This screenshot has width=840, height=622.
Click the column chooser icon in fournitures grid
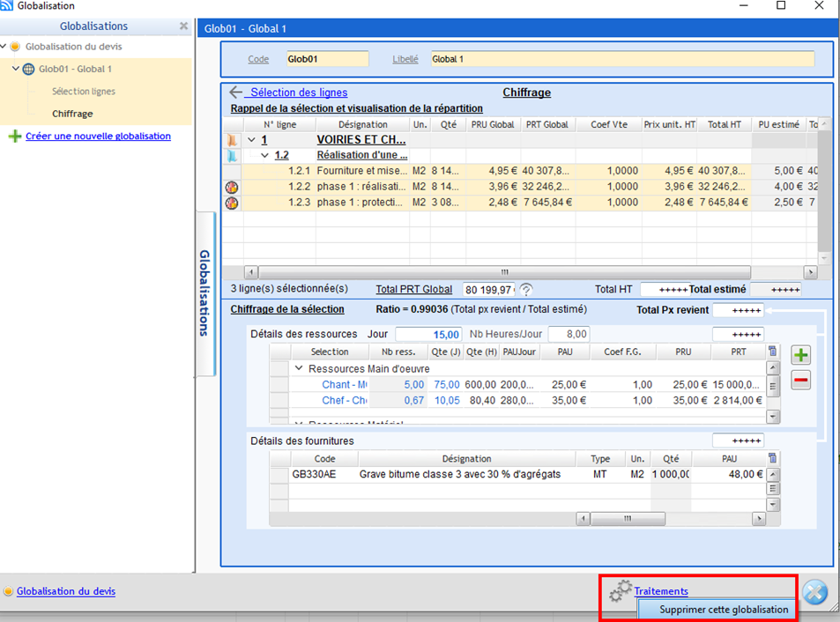pyautogui.click(x=773, y=458)
